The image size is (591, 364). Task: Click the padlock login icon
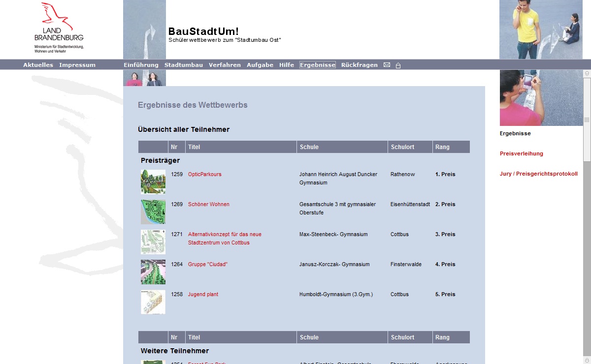pos(398,65)
